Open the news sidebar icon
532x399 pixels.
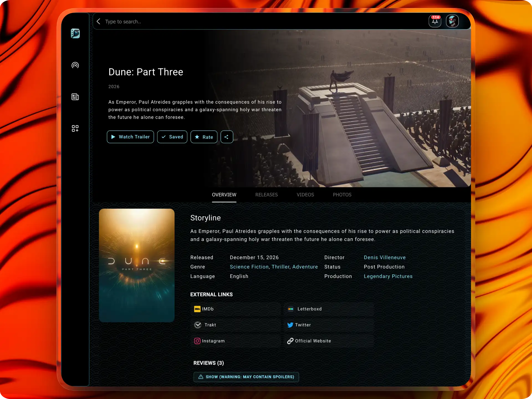pyautogui.click(x=75, y=97)
